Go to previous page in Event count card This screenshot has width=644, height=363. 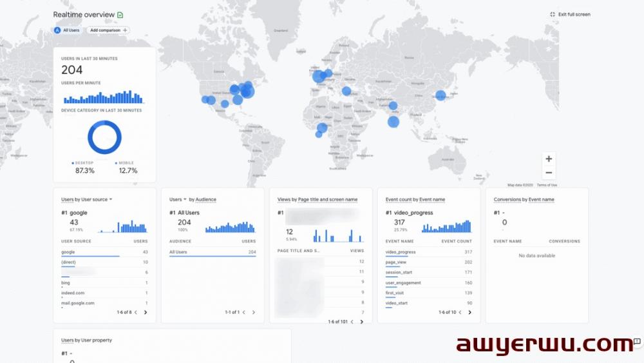click(x=460, y=313)
